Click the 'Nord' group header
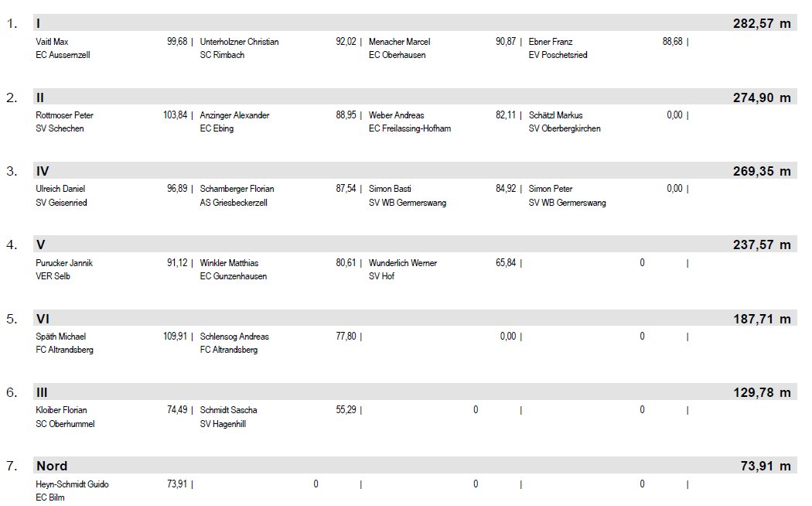The height and width of the screenshot is (506, 812). (x=52, y=466)
